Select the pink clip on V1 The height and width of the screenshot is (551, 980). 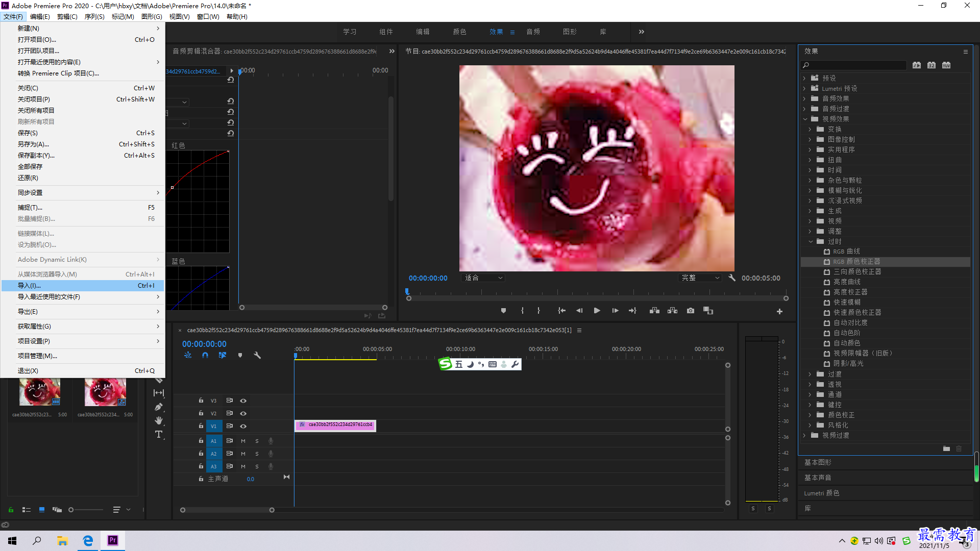pos(335,426)
